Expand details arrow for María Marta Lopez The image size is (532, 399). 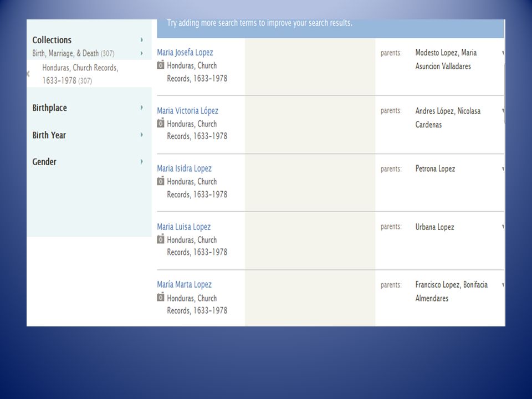pos(503,285)
